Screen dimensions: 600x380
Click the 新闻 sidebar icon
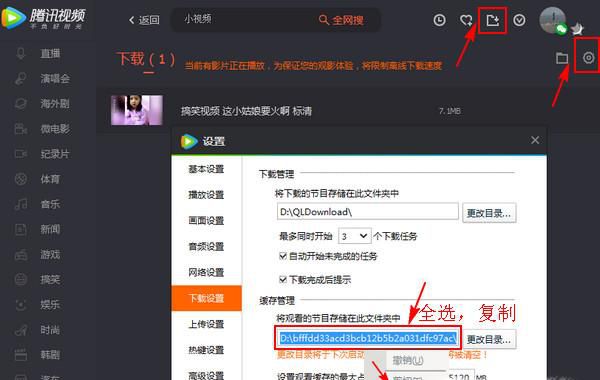coord(21,229)
